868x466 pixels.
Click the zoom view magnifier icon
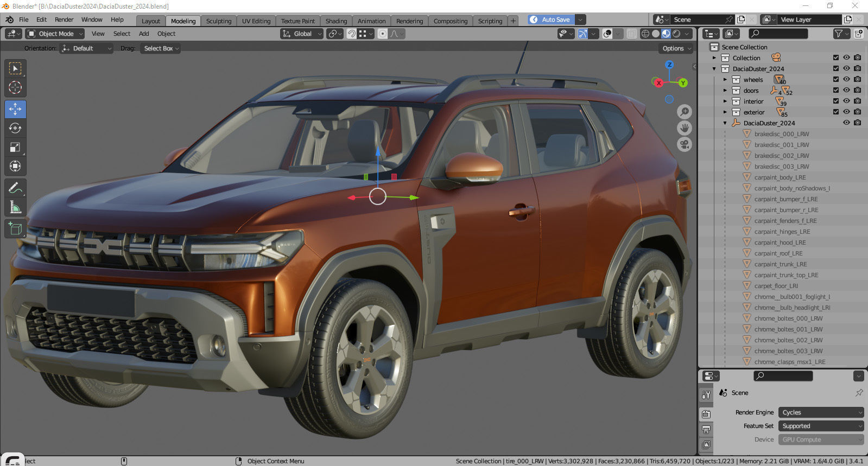pyautogui.click(x=685, y=112)
